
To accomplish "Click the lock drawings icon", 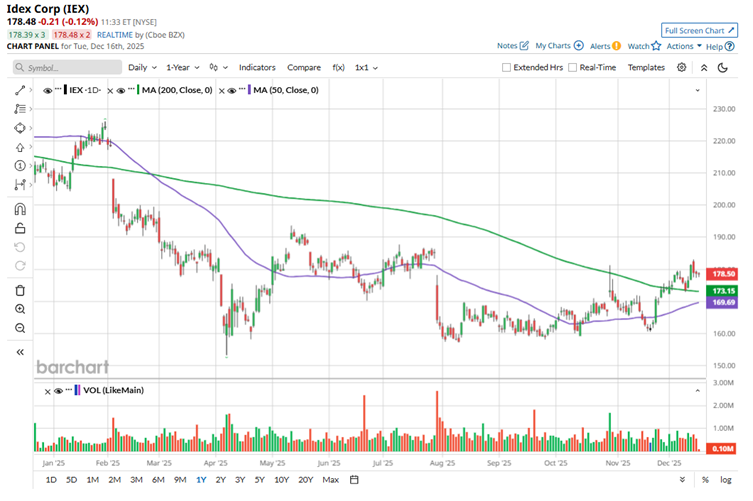I will tap(20, 229).
